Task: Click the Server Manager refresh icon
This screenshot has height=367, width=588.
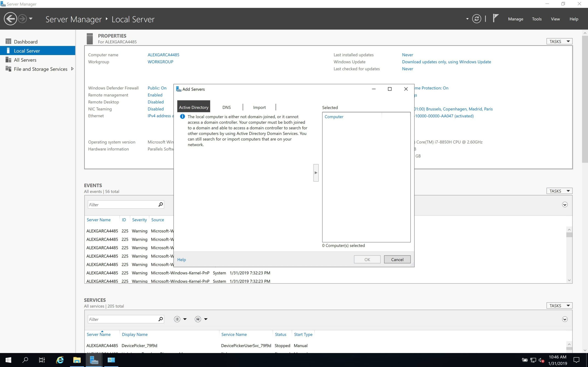Action: pyautogui.click(x=476, y=19)
